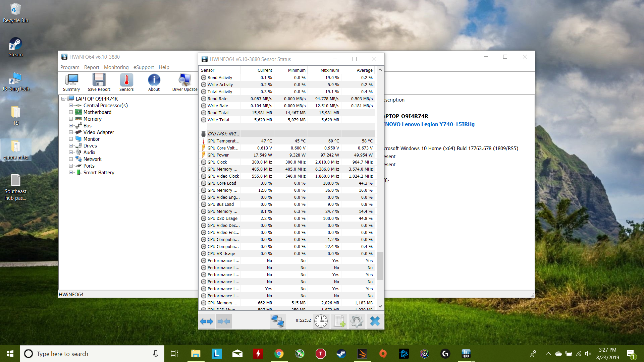Select Audio tree item
The width and height of the screenshot is (644, 362).
coord(89,153)
